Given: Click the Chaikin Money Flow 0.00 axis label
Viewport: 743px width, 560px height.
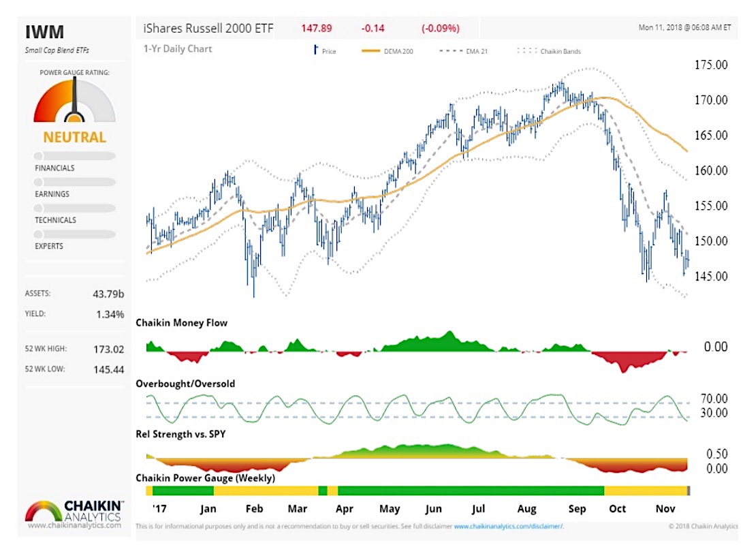Looking at the screenshot, I should (x=716, y=347).
